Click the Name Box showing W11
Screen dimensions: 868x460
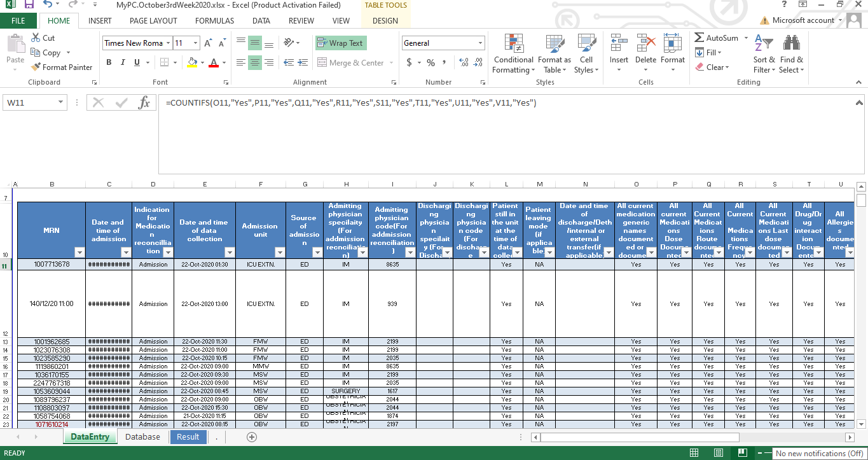tap(29, 102)
